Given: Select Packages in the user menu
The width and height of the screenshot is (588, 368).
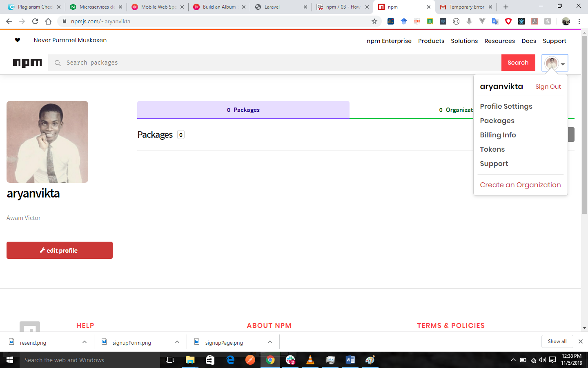Looking at the screenshot, I should point(497,121).
